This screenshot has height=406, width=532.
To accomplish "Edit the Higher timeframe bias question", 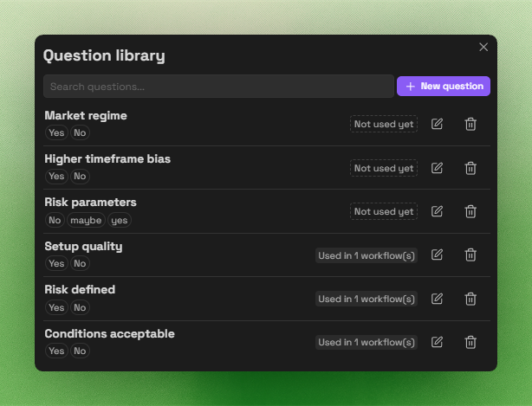I will [x=437, y=168].
